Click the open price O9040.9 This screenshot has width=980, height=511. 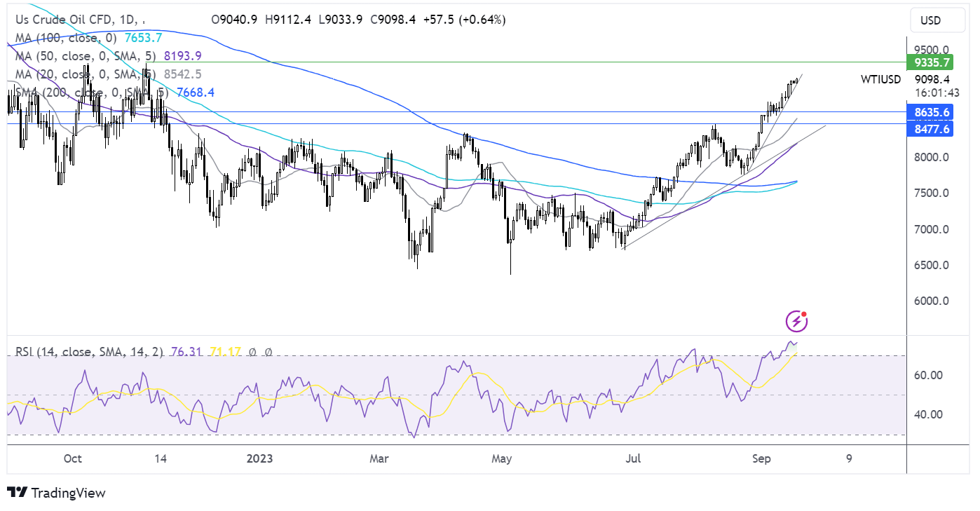tap(234, 20)
